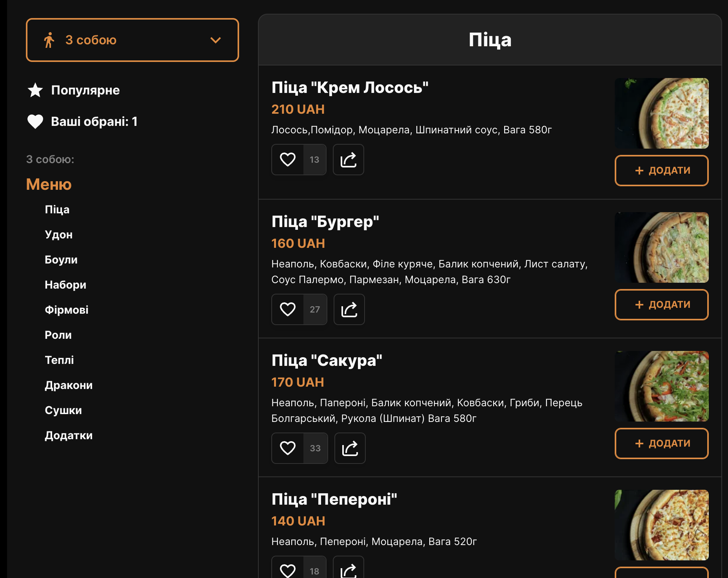
Task: Open the "З собою" delivery type dropdown
Action: pyautogui.click(x=133, y=40)
